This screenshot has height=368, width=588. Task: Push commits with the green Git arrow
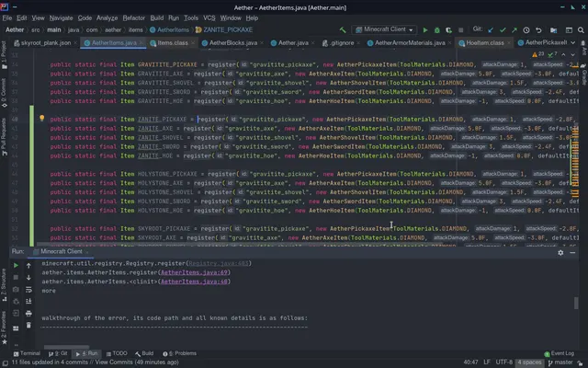click(x=514, y=30)
